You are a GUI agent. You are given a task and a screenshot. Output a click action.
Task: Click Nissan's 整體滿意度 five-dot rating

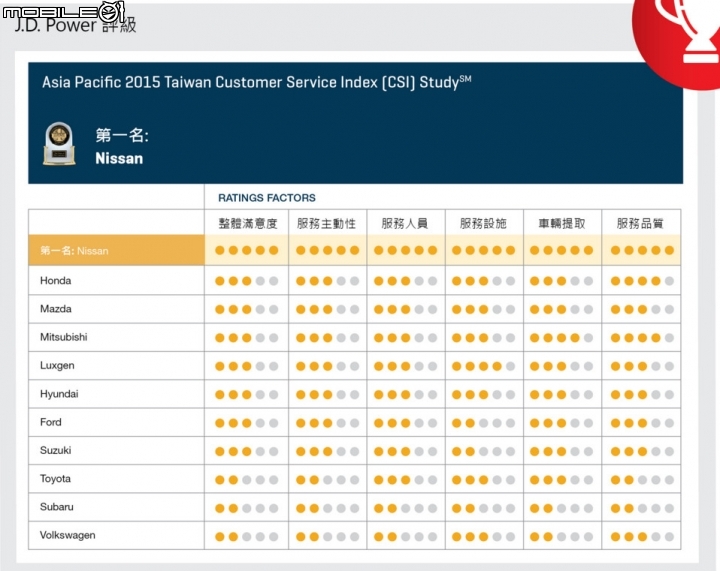pyautogui.click(x=247, y=250)
